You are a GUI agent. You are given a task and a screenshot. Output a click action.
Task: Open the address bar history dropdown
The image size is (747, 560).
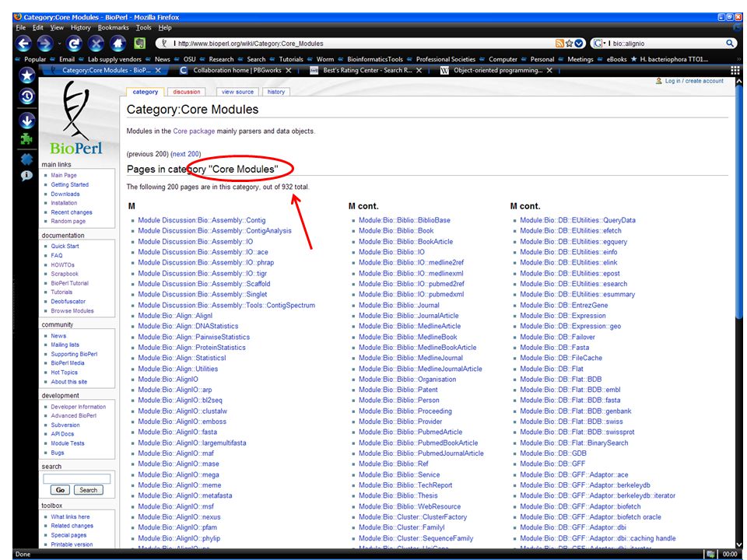pos(579,44)
